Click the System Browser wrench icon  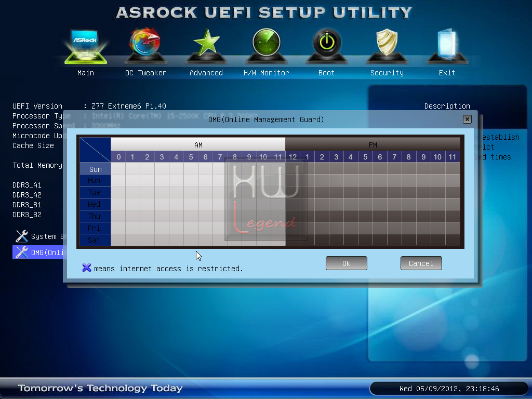pos(22,236)
